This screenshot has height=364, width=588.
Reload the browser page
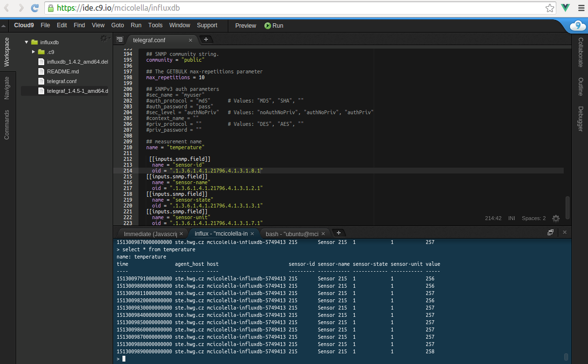(x=35, y=8)
